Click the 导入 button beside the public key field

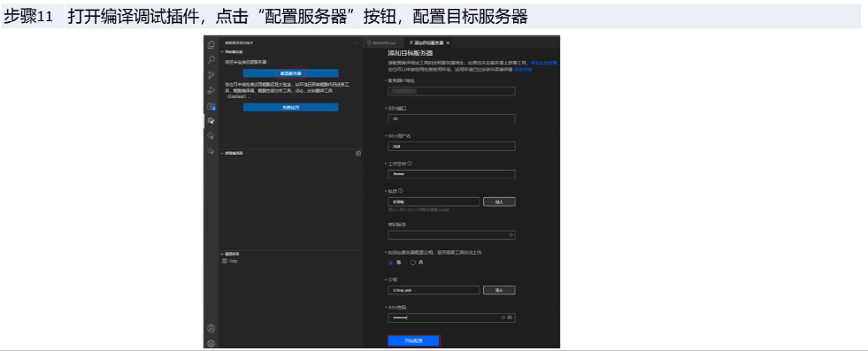pos(499,290)
